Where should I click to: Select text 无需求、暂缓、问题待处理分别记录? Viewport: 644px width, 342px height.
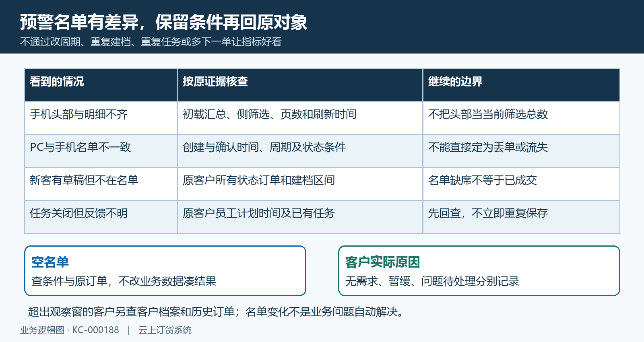[x=432, y=281]
